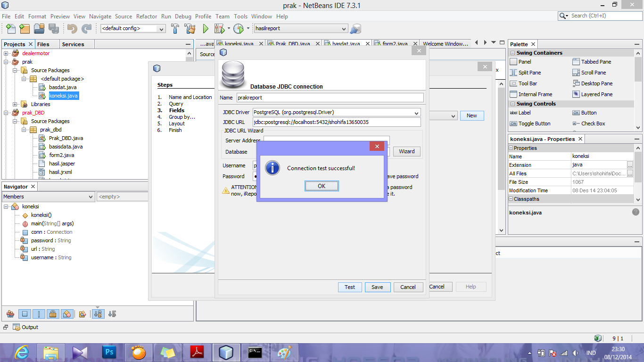
Task: Click the Save All toolbar icon
Action: pyautogui.click(x=53, y=28)
